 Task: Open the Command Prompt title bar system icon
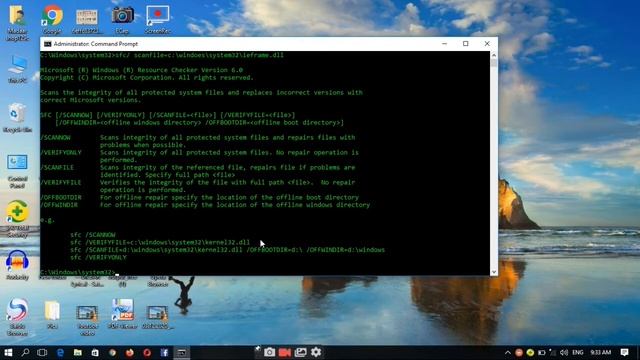point(47,44)
